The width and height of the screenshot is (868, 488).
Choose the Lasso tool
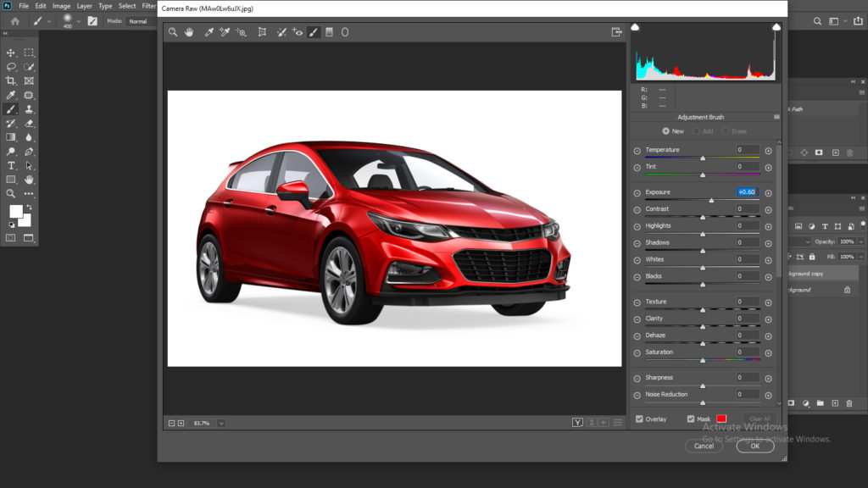(x=10, y=67)
